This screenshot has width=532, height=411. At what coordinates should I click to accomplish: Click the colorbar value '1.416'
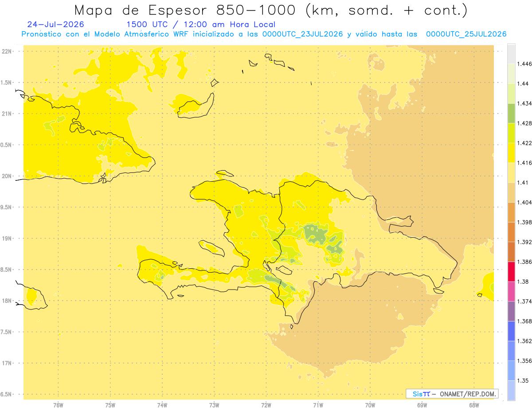(524, 163)
